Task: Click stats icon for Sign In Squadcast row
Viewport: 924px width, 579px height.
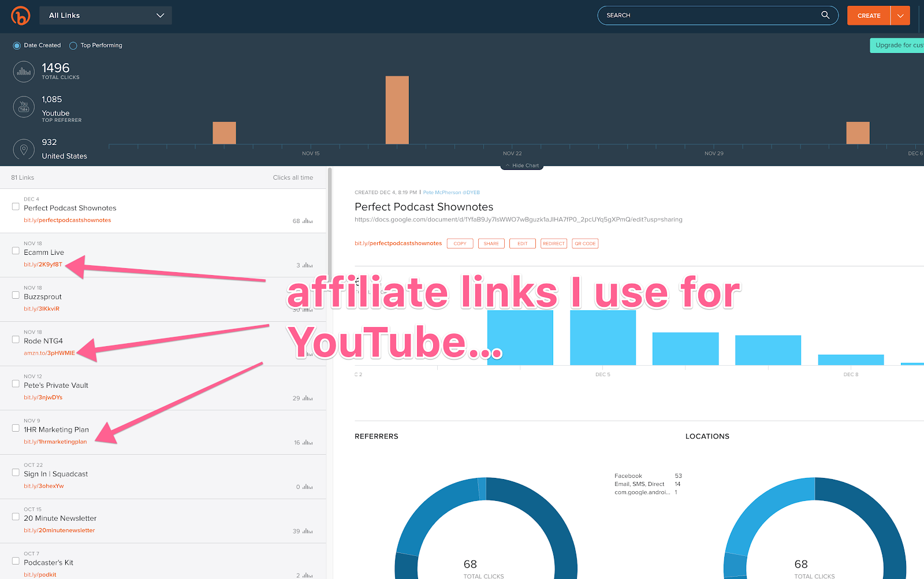Action: pyautogui.click(x=308, y=487)
